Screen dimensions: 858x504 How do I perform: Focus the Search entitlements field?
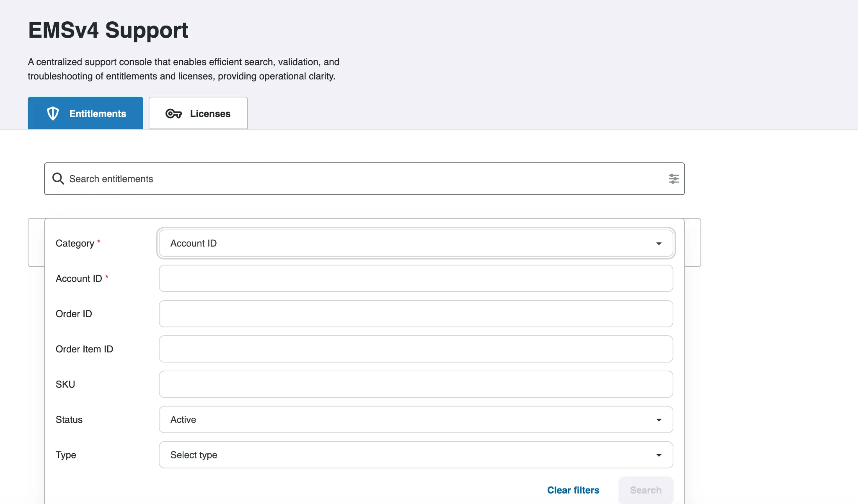point(364,179)
